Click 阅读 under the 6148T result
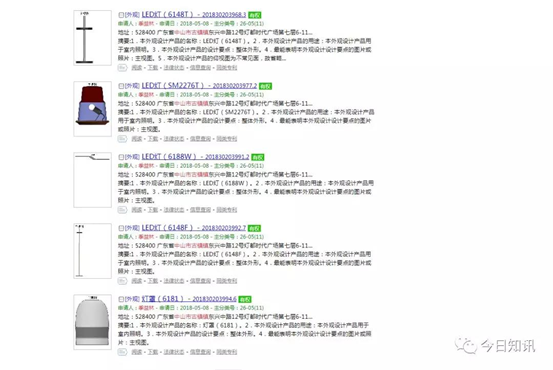Screen dimensions: 553x370 pyautogui.click(x=136, y=67)
